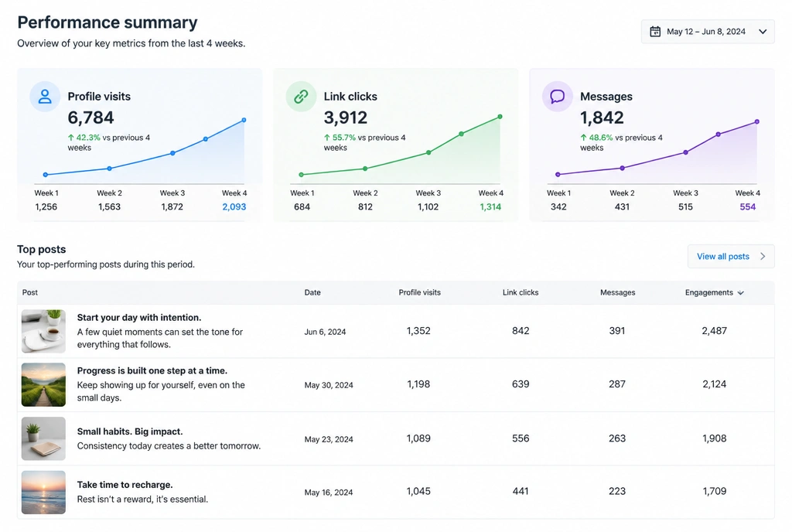Open View all posts button
The width and height of the screenshot is (792, 532).
731,257
